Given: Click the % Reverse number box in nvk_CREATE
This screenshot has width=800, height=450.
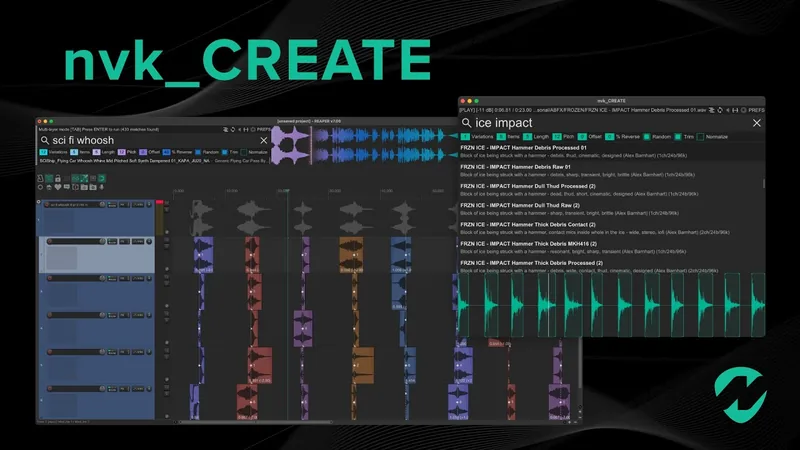Looking at the screenshot, I should tap(609, 137).
